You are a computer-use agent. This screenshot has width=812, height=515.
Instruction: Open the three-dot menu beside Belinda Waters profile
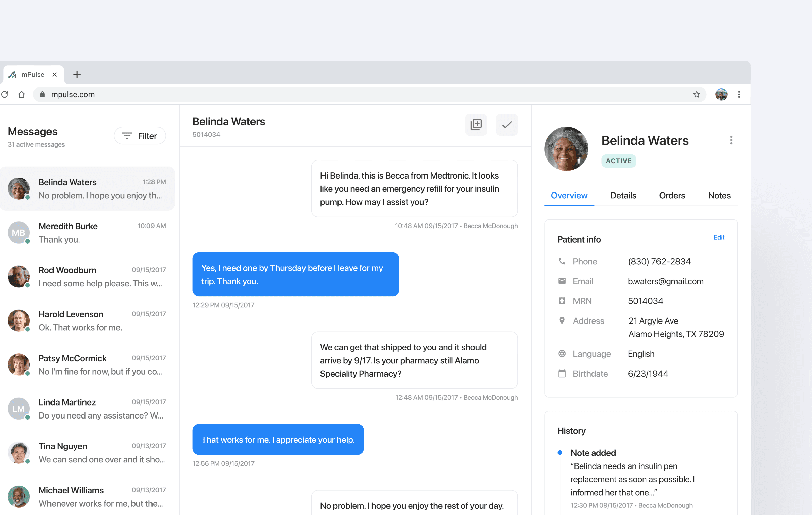[x=731, y=140]
